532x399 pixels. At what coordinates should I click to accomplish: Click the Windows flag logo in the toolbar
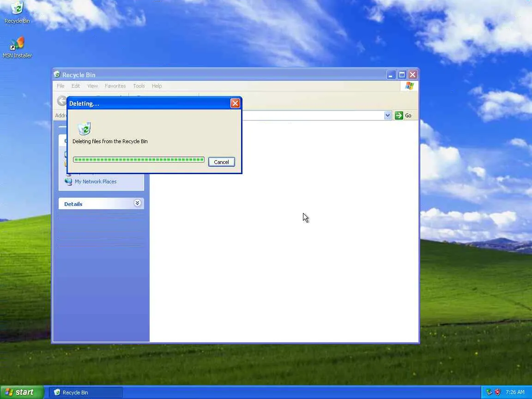pos(410,86)
